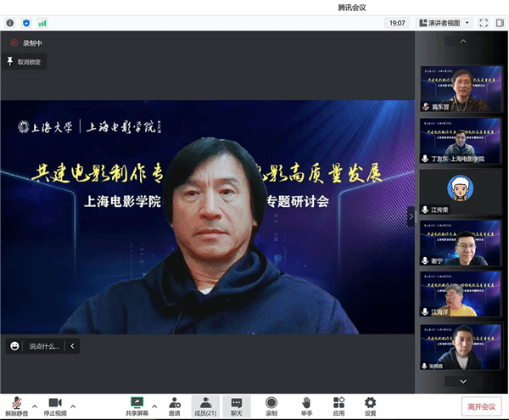This screenshot has height=420, width=509.
Task: Click the 停止视频 camera icon
Action: [56, 401]
